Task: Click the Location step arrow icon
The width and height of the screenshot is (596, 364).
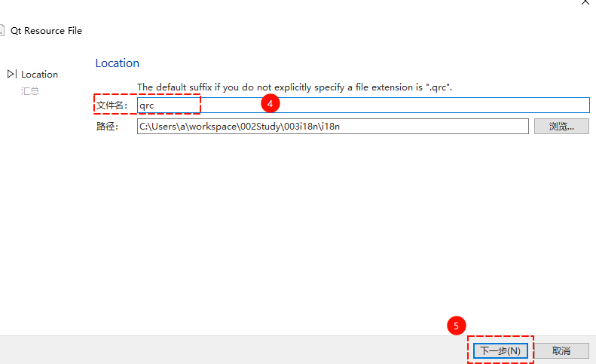Action: pos(12,74)
